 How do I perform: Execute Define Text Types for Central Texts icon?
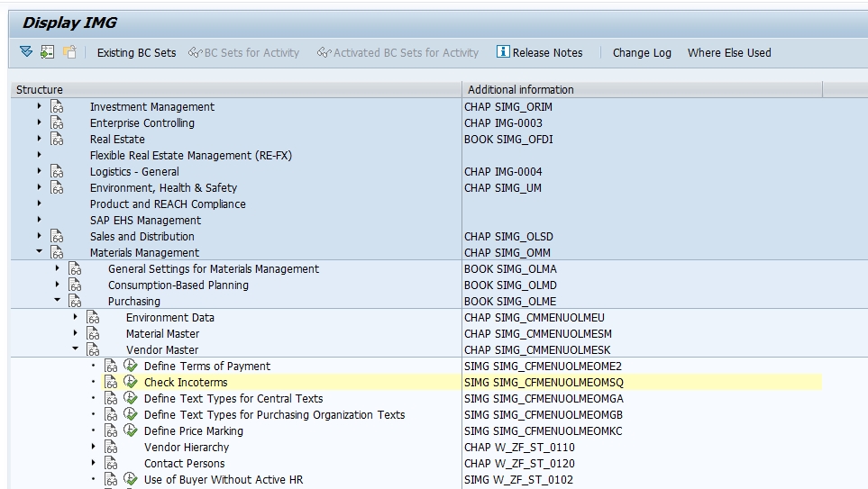[130, 398]
